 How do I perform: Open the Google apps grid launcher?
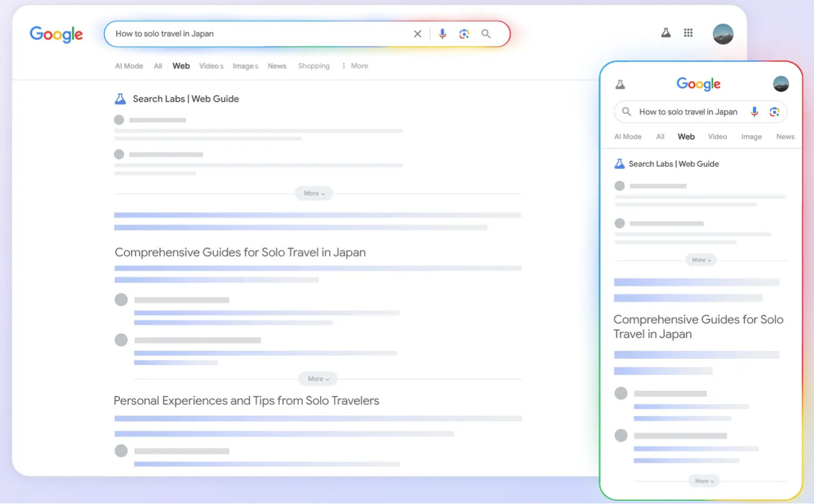(688, 33)
